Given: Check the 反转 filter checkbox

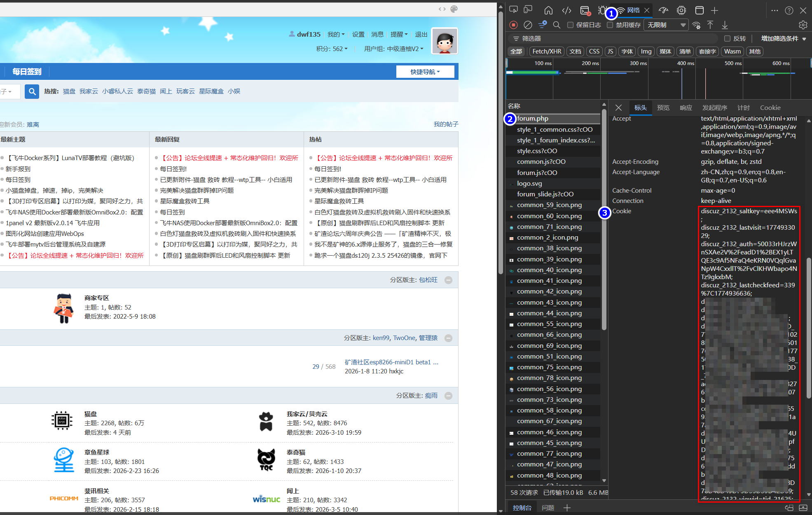Looking at the screenshot, I should pos(728,38).
